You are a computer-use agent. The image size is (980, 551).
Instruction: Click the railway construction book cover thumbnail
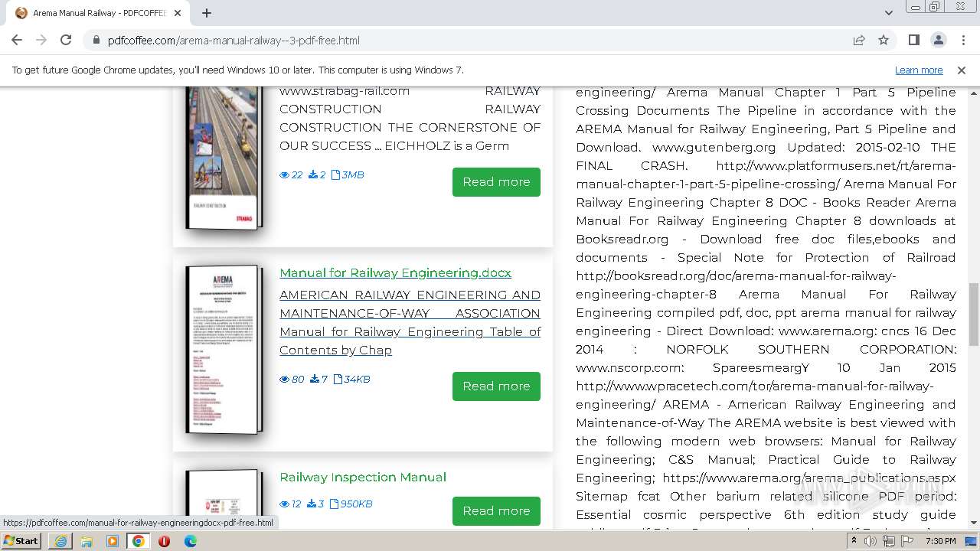[224, 157]
